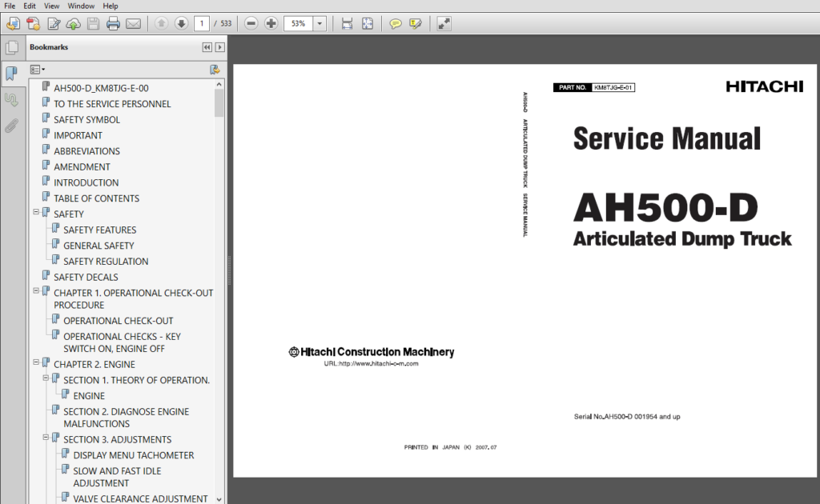Go to GENERAL SAFETY bookmark
Image resolution: width=820 pixels, height=504 pixels.
[98, 246]
